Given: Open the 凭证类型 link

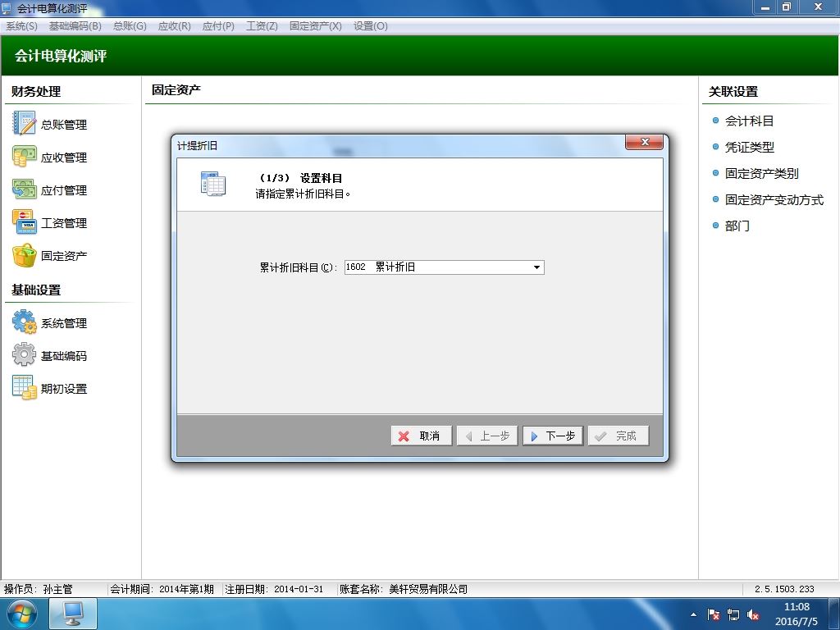Looking at the screenshot, I should tap(749, 148).
